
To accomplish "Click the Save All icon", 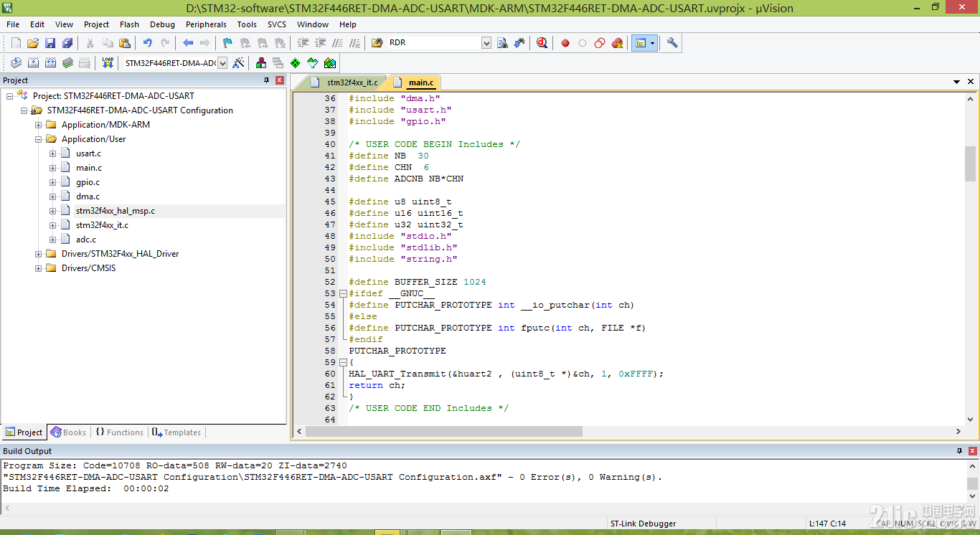I will coord(67,43).
